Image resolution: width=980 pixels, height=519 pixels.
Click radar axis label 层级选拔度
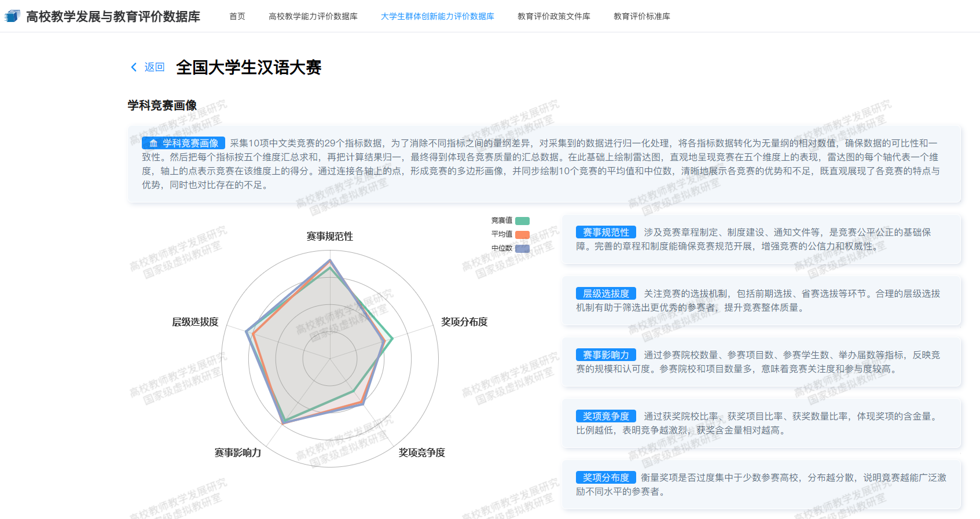(195, 322)
